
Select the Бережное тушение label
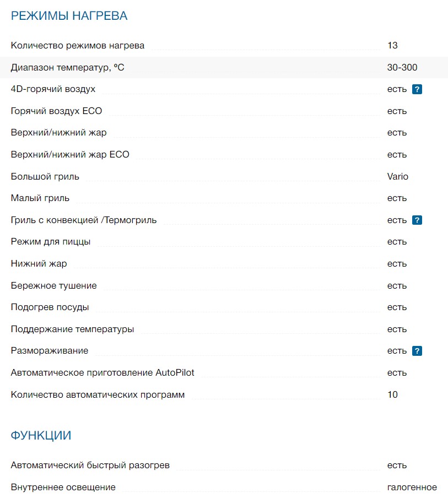54,286
